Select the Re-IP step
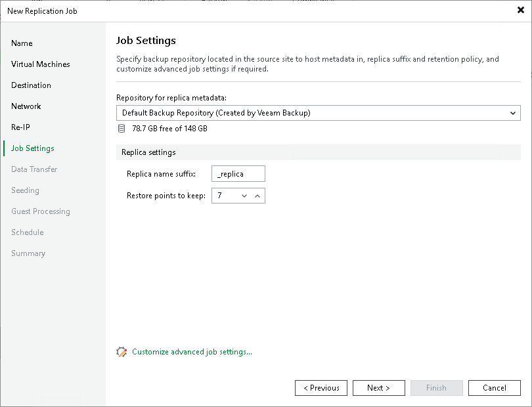 (20, 127)
